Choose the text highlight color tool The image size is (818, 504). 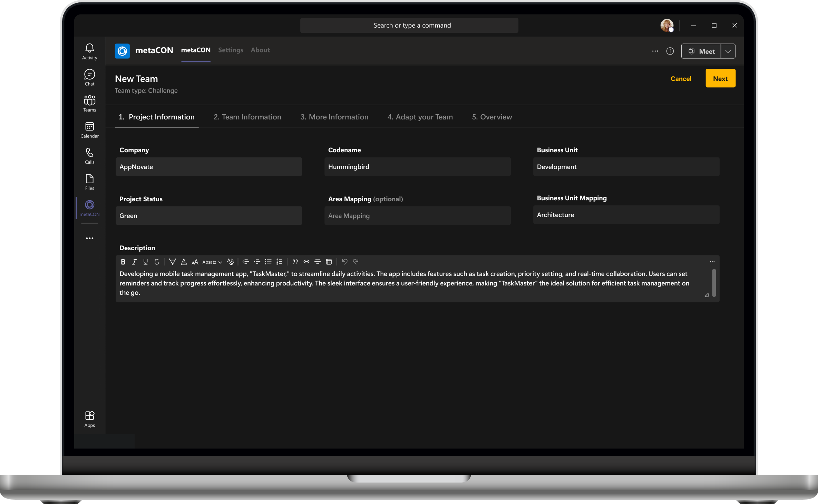coord(173,262)
